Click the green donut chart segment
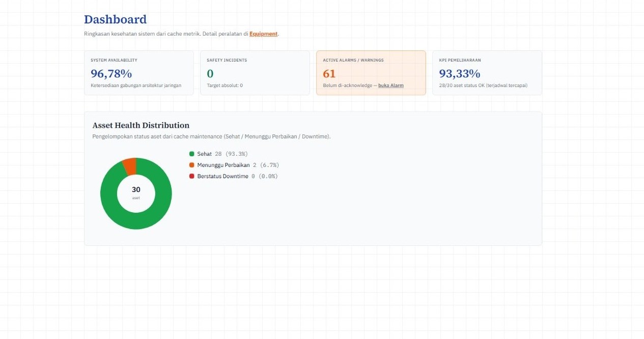The height and width of the screenshot is (339, 644). point(136,220)
